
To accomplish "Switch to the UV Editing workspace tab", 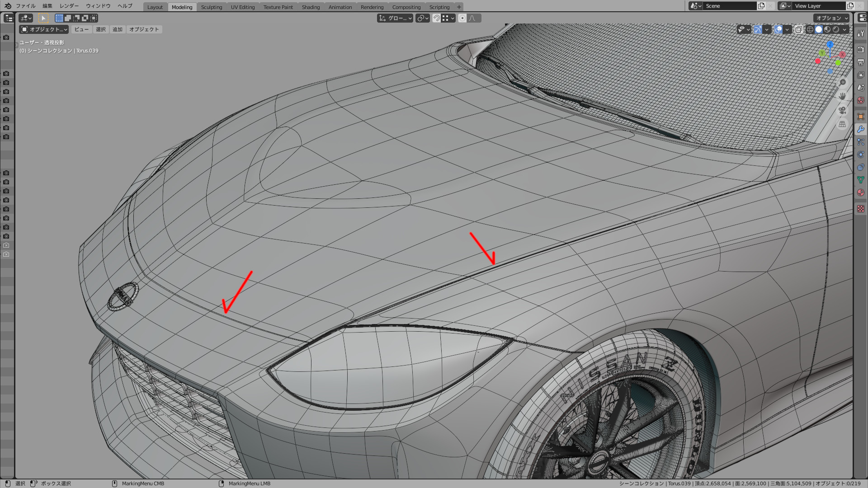I will coord(243,7).
